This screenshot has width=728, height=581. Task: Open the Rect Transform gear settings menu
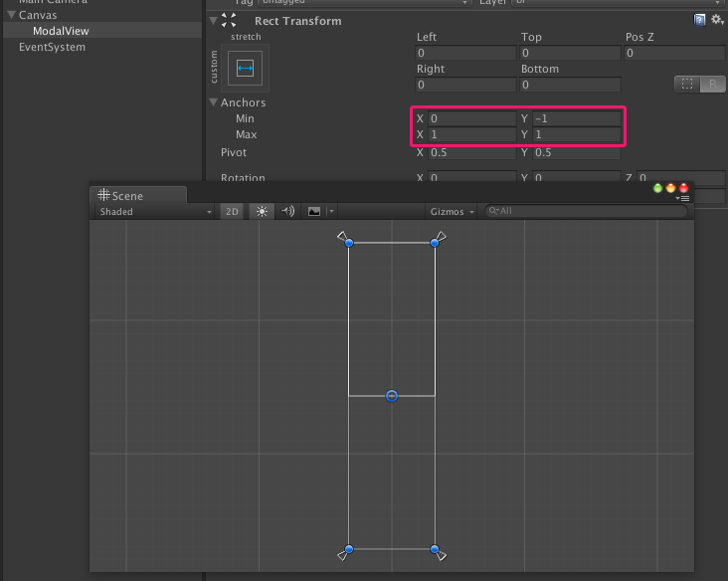pos(717,20)
